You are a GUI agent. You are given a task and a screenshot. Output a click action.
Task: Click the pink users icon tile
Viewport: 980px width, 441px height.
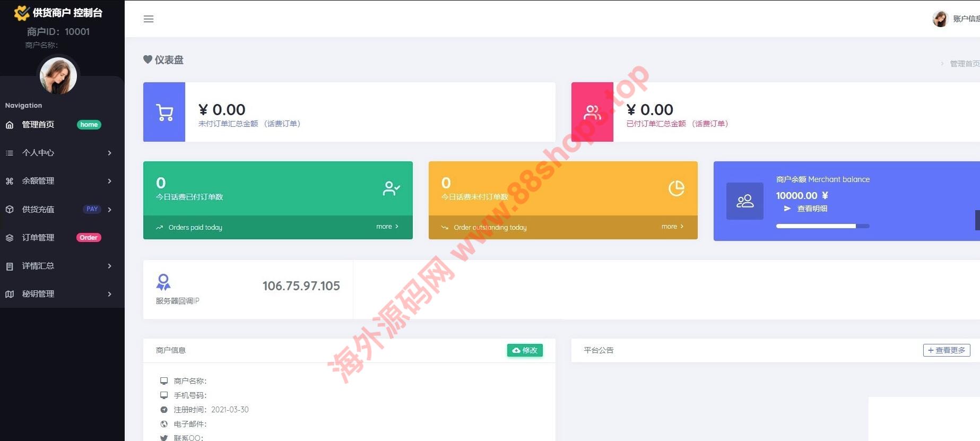tap(592, 112)
